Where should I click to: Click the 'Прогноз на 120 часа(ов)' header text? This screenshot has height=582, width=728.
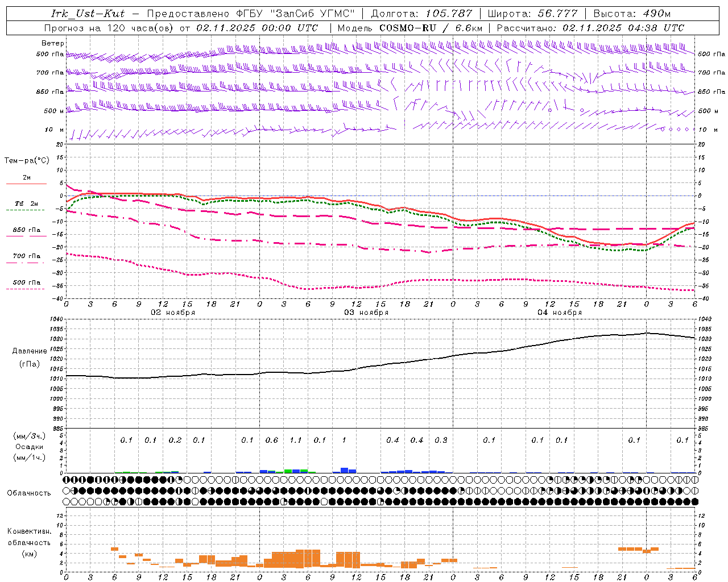coord(110,28)
